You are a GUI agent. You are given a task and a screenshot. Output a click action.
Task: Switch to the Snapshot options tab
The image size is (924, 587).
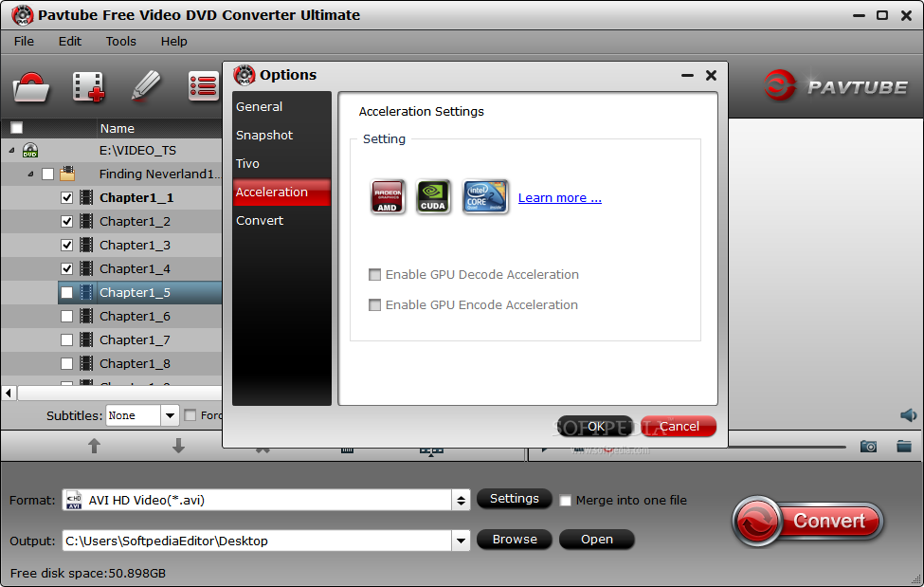click(x=281, y=135)
